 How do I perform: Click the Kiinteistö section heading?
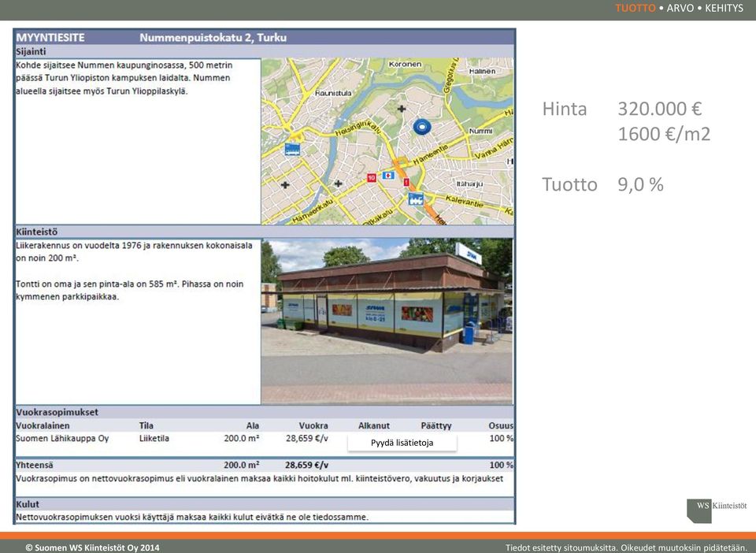[37, 232]
